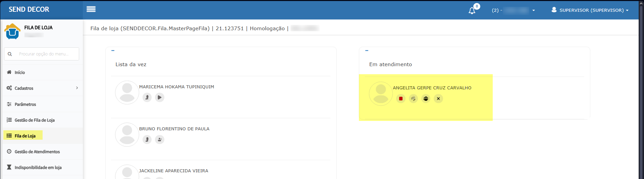Viewport: 644px width, 179px height.
Task: Cancel Angelita's attendance with X icon
Action: 438,98
